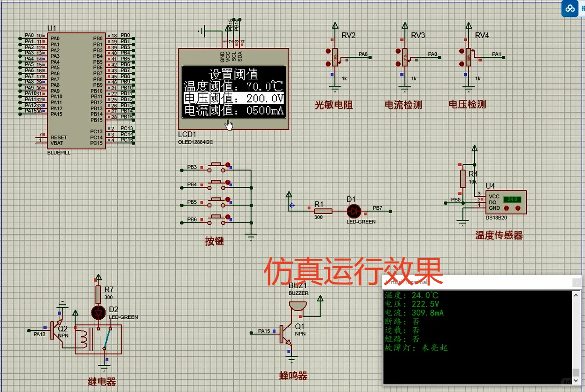Select LED-GREEN D1 connected to PB7
The width and height of the screenshot is (585, 392).
tap(354, 211)
